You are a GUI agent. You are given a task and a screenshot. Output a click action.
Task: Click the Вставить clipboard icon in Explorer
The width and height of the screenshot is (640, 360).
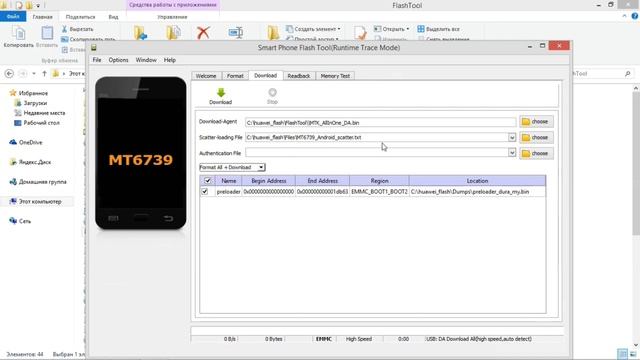tap(47, 37)
